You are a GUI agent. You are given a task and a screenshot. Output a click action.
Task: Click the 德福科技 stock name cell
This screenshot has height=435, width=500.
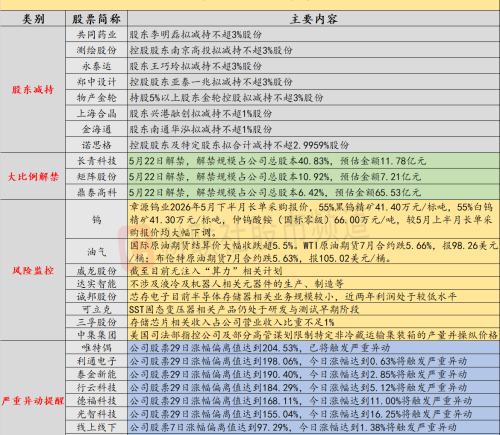click(96, 401)
